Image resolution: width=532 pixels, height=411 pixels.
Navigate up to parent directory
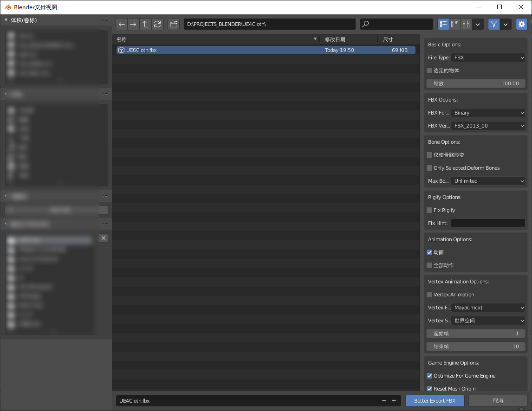145,24
